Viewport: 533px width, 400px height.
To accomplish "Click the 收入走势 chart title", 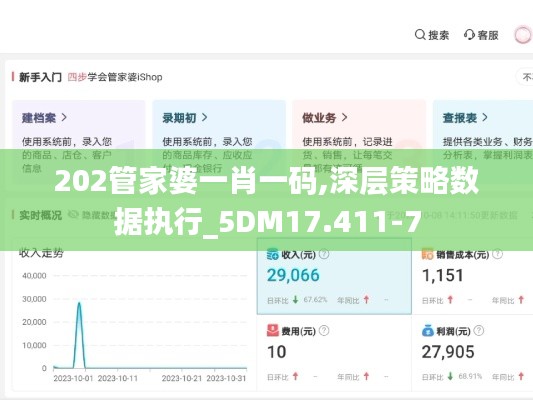I will [x=41, y=253].
